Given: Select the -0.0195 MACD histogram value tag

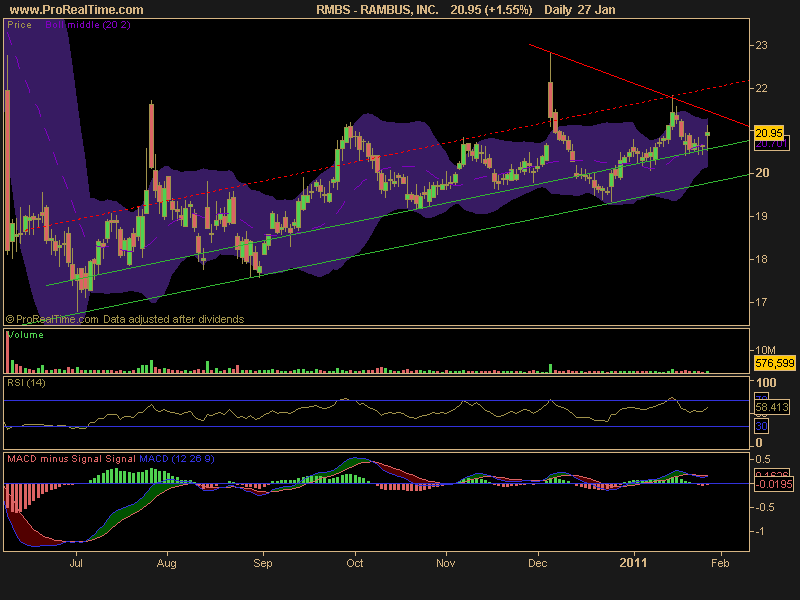Looking at the screenshot, I should point(774,484).
